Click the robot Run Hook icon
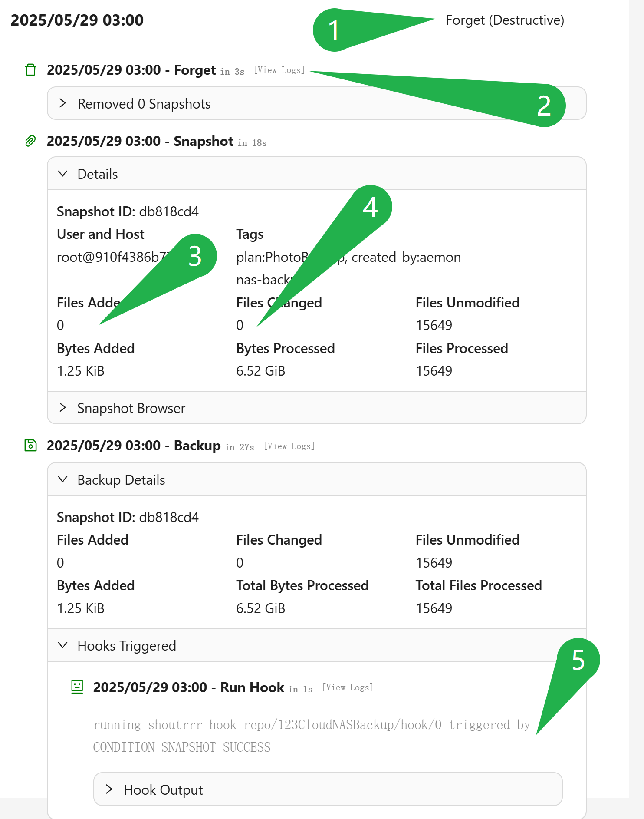Screen dimensions: 644x819 (x=77, y=687)
